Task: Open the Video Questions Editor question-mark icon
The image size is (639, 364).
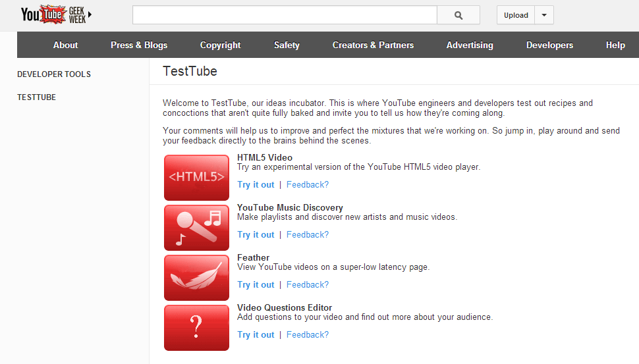Action: (x=196, y=328)
